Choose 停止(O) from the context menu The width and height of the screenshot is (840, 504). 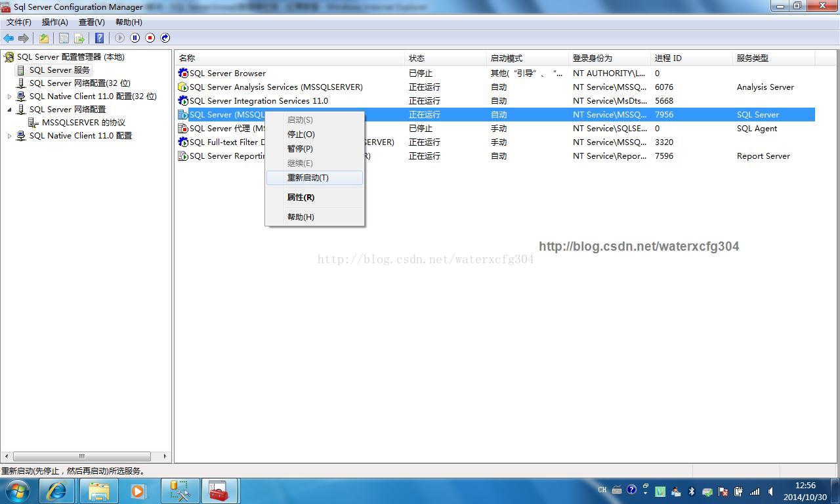(314, 135)
